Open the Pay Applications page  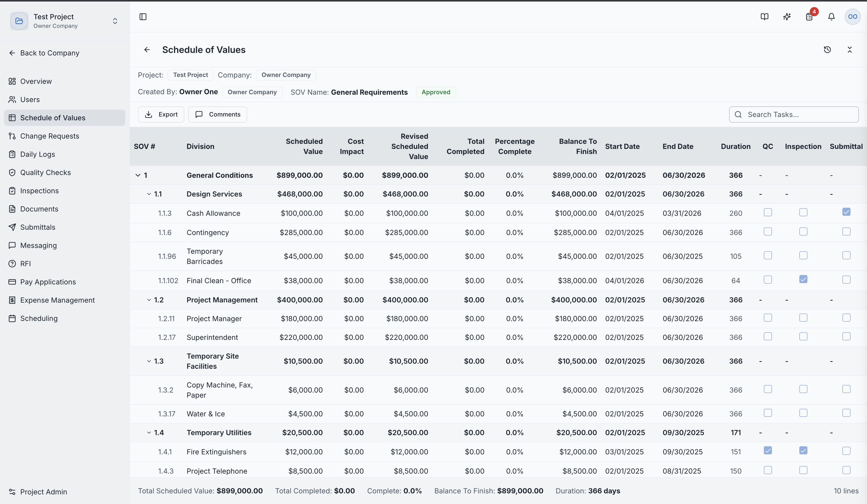pyautogui.click(x=65, y=282)
